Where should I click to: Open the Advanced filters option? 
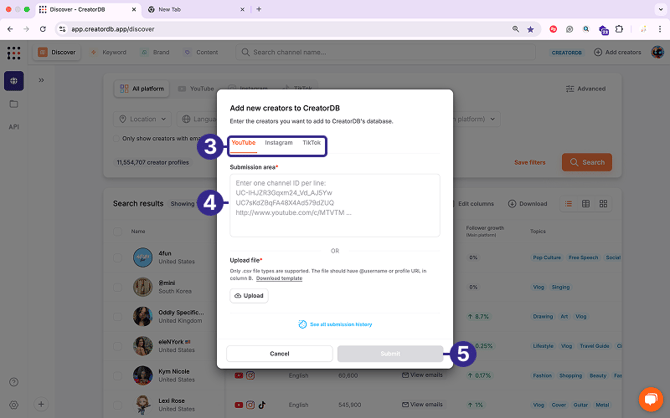(585, 89)
